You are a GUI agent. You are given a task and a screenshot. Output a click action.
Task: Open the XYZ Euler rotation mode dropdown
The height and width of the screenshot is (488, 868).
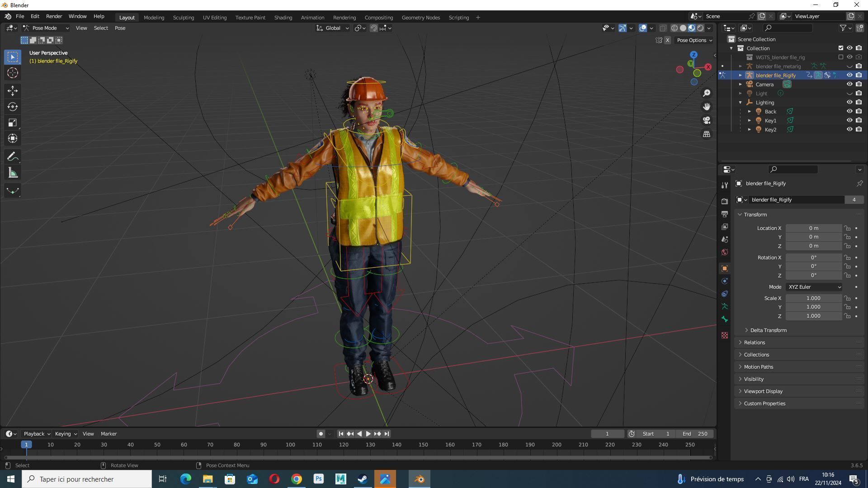[x=814, y=287]
